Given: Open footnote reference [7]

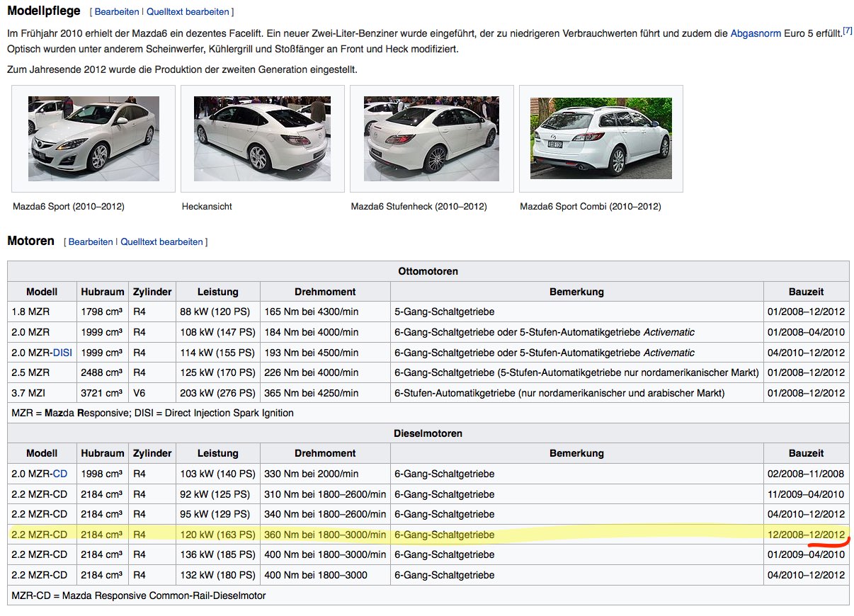Looking at the screenshot, I should pyautogui.click(x=848, y=31).
